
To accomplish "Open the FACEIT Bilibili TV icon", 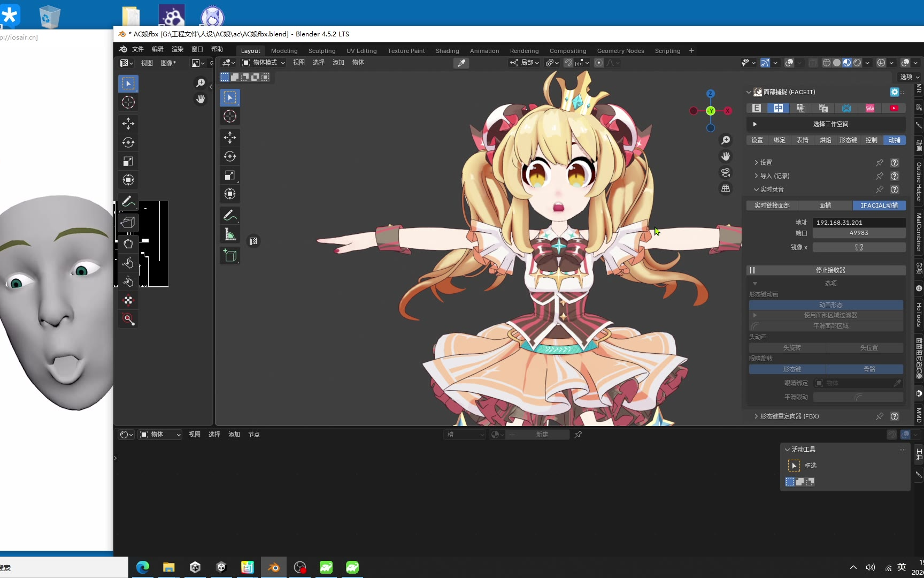I will [846, 108].
